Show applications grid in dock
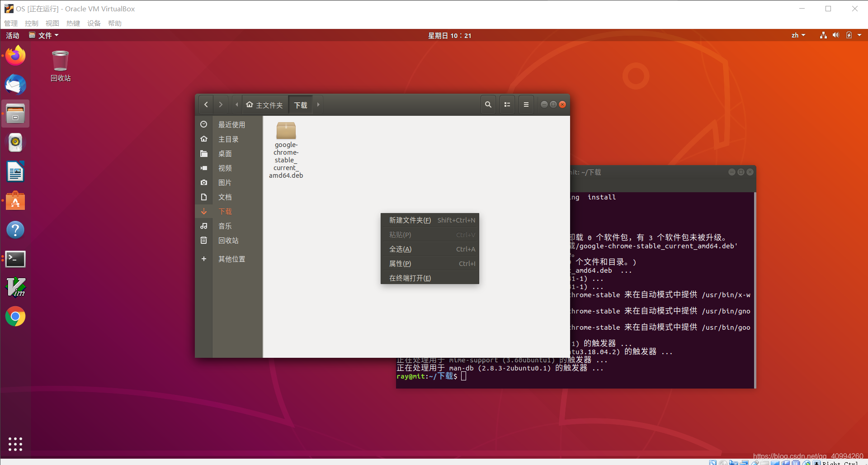This screenshot has width=868, height=465. pyautogui.click(x=15, y=444)
